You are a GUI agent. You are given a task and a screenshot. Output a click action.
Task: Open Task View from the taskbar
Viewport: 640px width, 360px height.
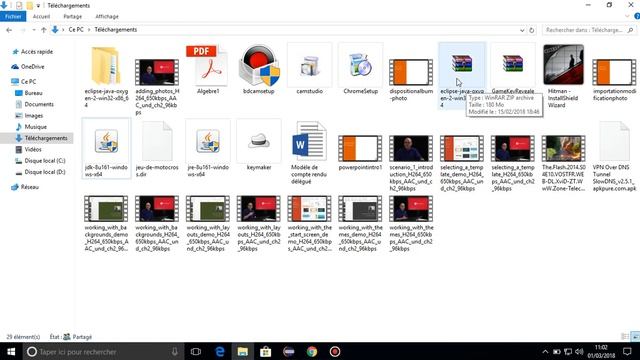196,351
